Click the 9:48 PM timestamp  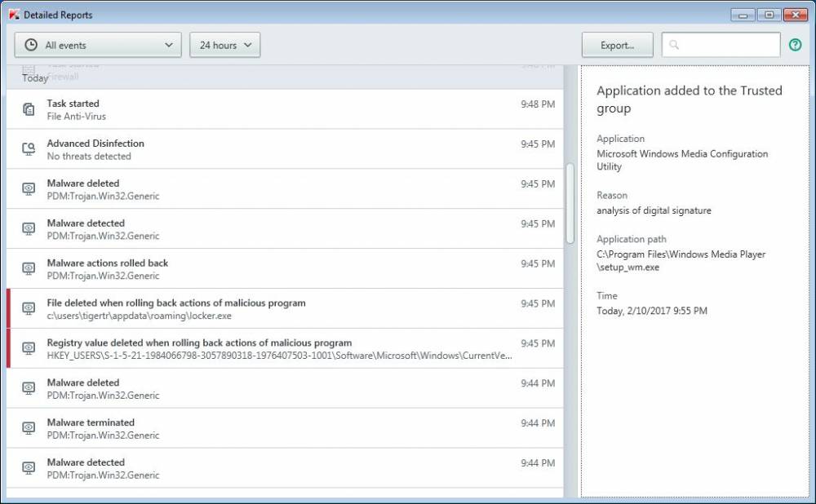click(538, 104)
